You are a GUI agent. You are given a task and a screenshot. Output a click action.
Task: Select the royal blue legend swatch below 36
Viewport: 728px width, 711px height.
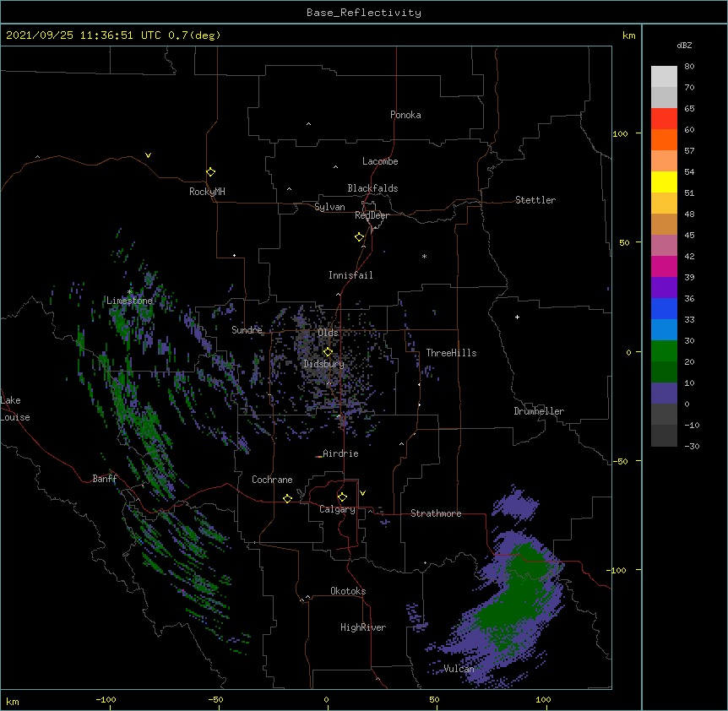(x=664, y=308)
